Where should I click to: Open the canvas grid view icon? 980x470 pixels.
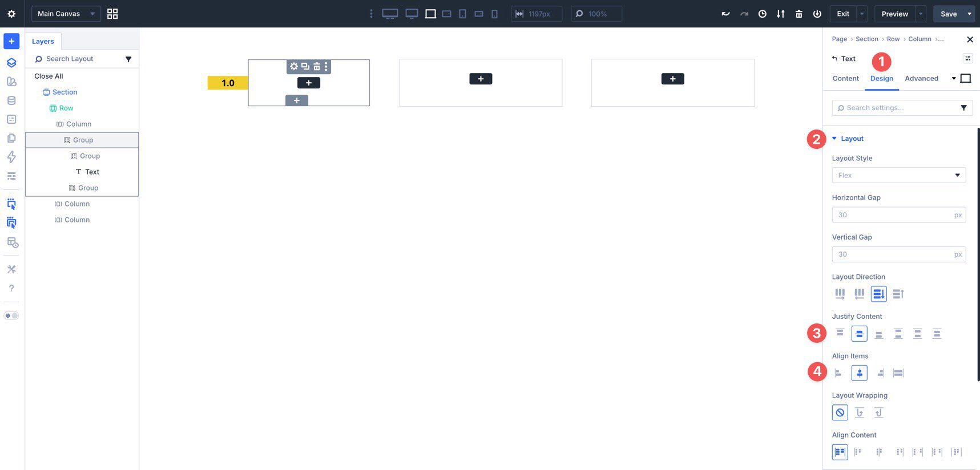coord(112,14)
